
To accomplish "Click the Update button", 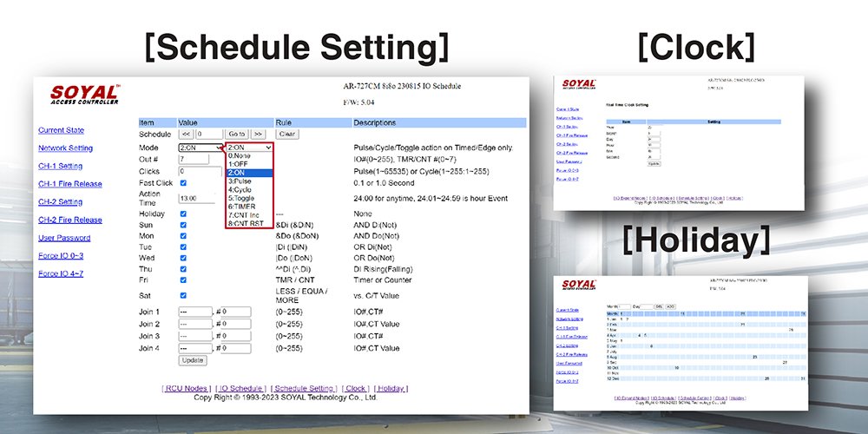I will coord(193,360).
